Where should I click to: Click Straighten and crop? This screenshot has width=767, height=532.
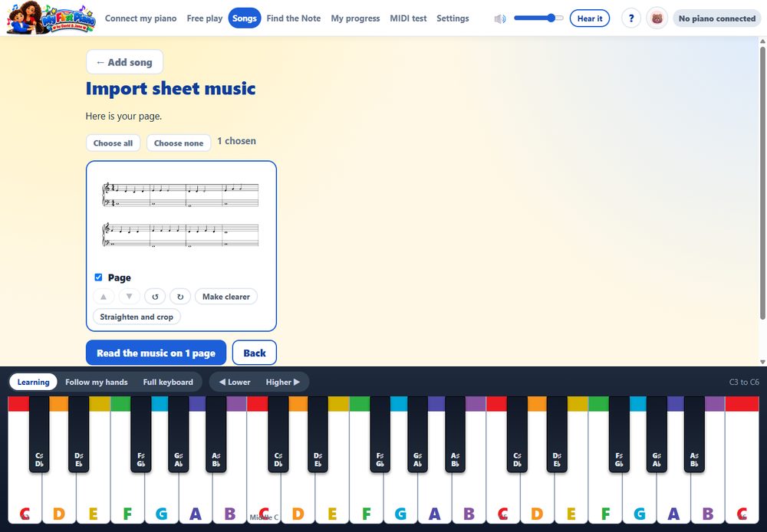(137, 317)
